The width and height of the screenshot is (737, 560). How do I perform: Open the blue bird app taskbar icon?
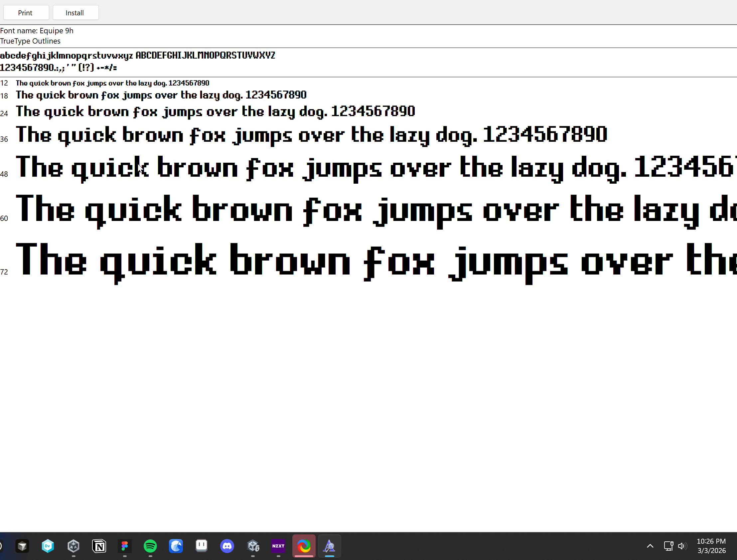pos(176,546)
